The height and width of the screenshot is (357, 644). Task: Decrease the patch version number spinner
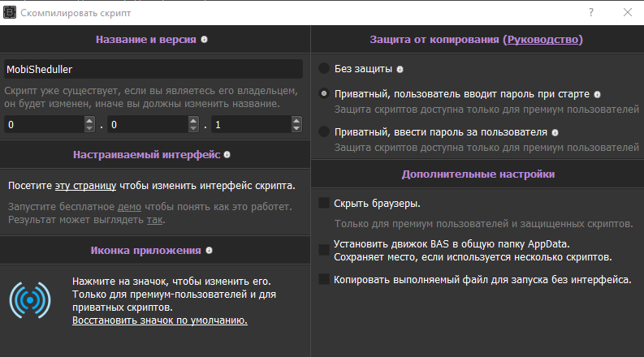click(296, 128)
